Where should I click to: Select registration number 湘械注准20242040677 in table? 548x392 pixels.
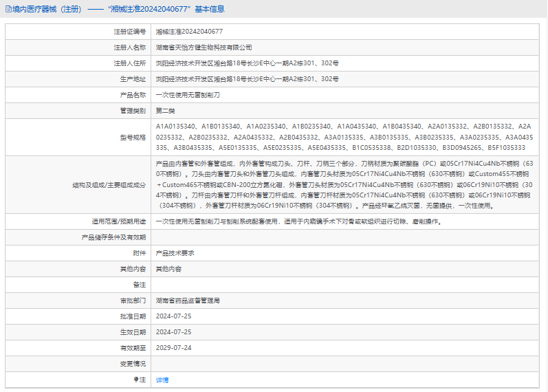(x=189, y=32)
